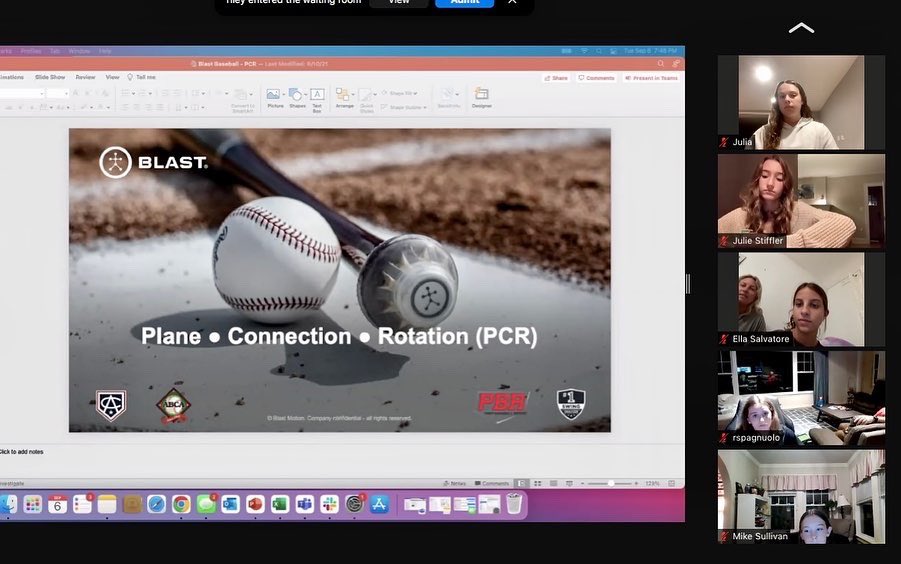Open the Review ribbon tab

[85, 77]
